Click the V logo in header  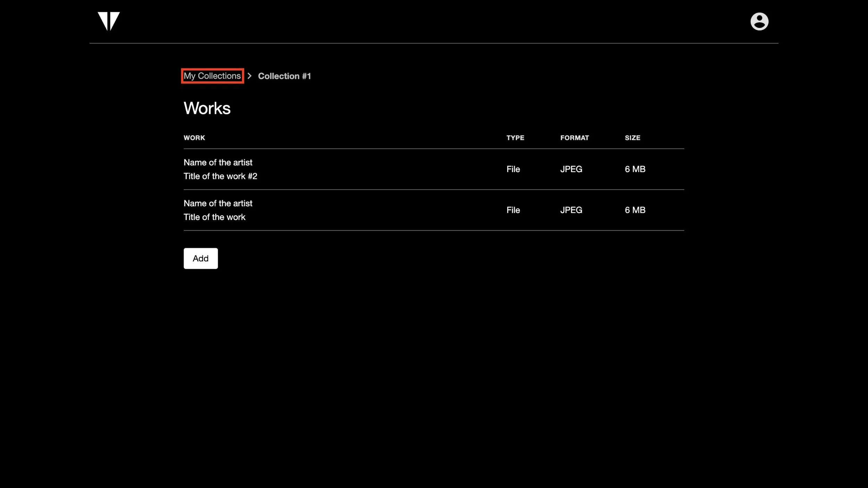[109, 21]
